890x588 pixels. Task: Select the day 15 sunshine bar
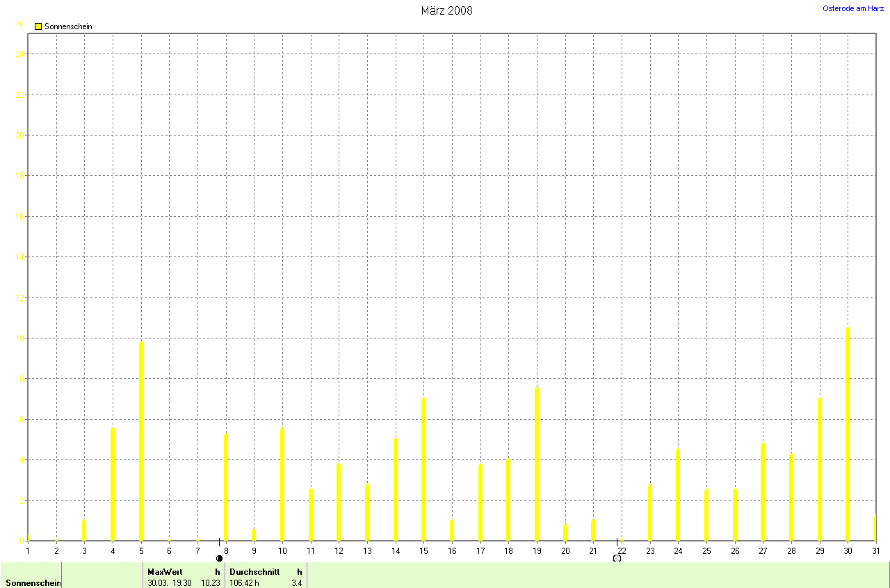click(423, 469)
